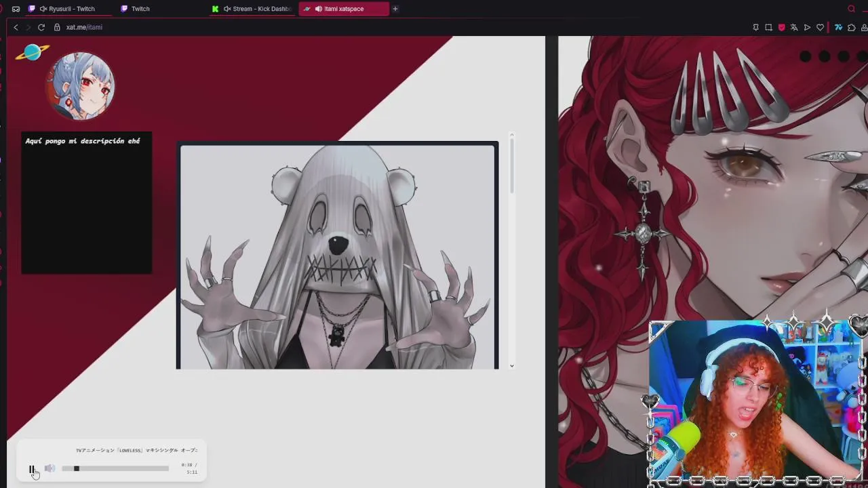Click the muted speaker on Ryusurii tab
Image resolution: width=868 pixels, height=488 pixels.
[43, 9]
